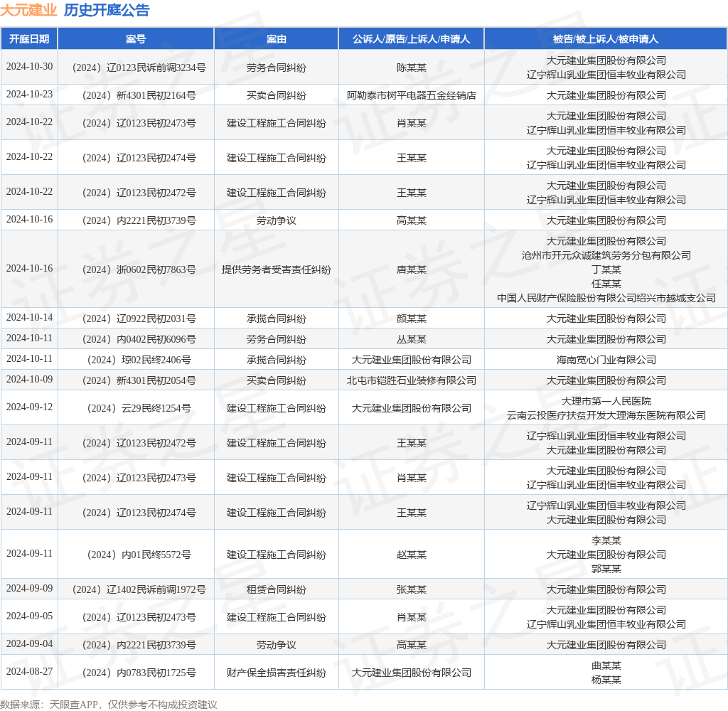
Task: Click date cell 2024-09-04
Action: tap(29, 644)
